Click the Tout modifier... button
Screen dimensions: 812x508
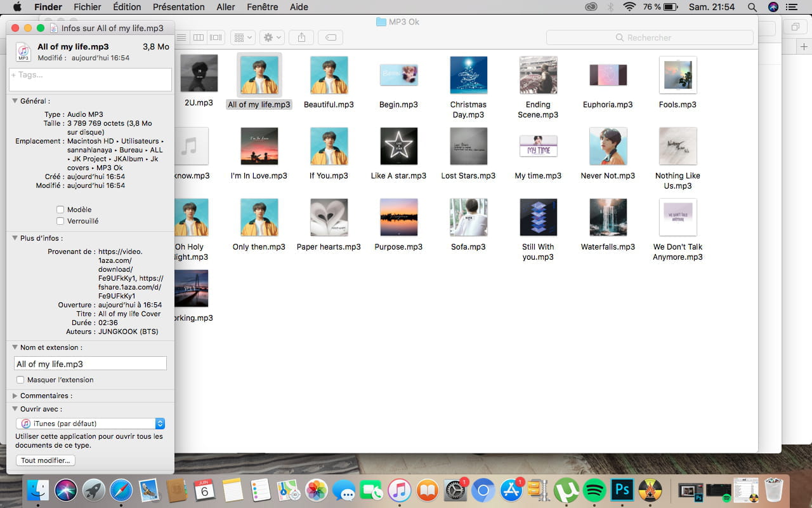pyautogui.click(x=46, y=460)
